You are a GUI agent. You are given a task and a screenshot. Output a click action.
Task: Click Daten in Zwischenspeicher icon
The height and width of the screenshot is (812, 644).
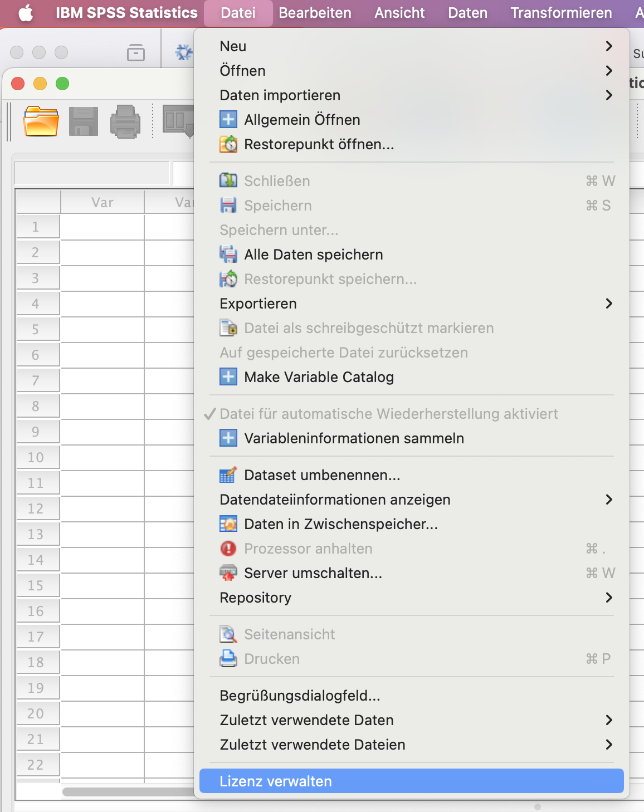(228, 524)
